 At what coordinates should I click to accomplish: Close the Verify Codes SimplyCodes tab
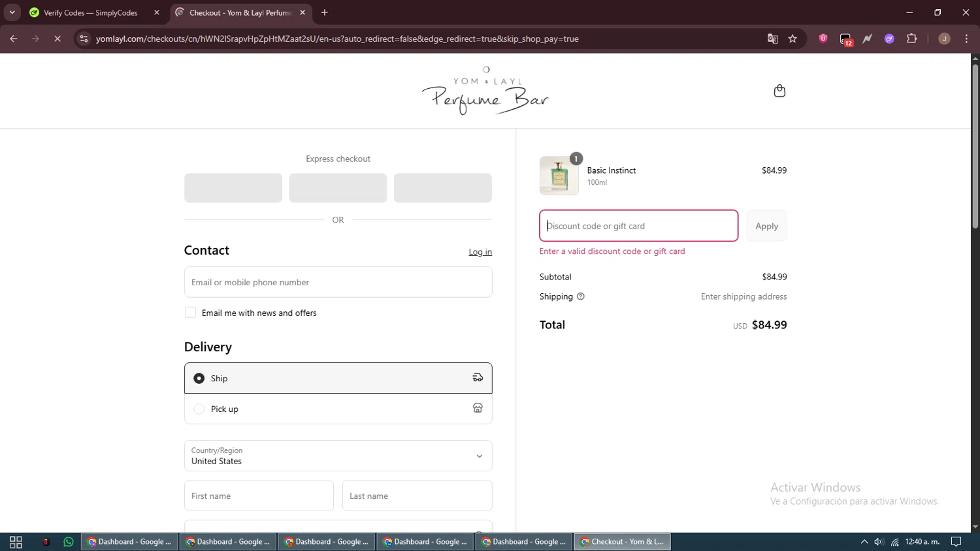click(157, 12)
